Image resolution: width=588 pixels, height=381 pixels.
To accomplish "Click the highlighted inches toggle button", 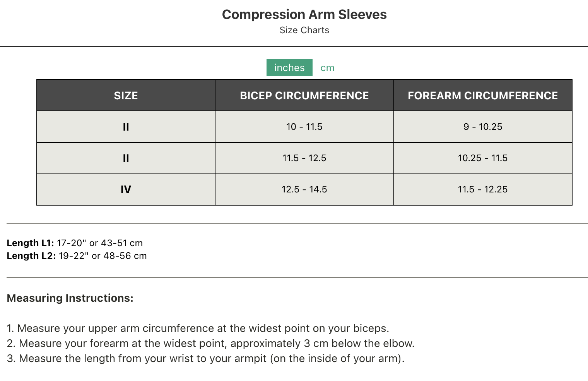I will coord(289,67).
